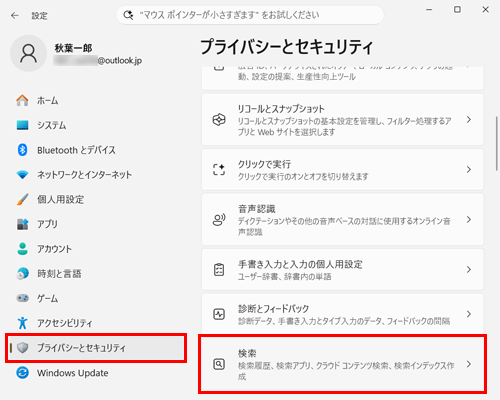Click the search magnifier icon in search box
Image resolution: width=500 pixels, height=400 pixels.
point(128,15)
